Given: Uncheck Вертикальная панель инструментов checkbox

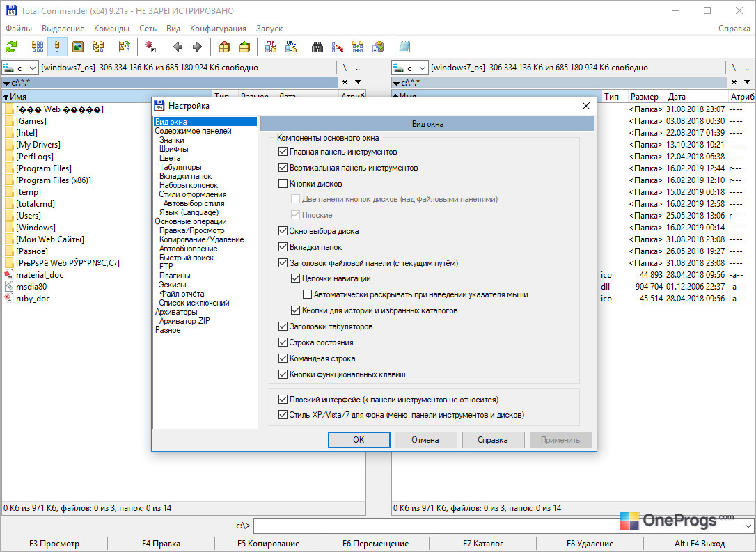Looking at the screenshot, I should (283, 168).
